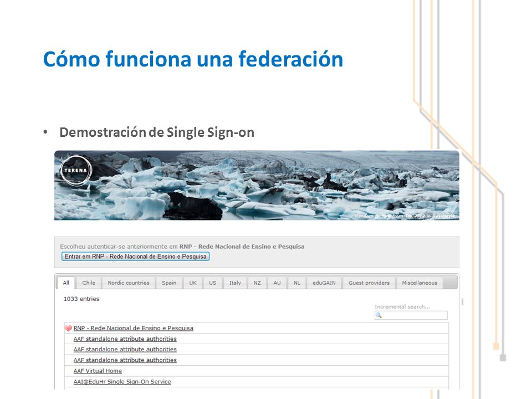Click the magnifier icon in the incremental search box
Image resolution: width=532 pixels, height=399 pixels.
378,315
